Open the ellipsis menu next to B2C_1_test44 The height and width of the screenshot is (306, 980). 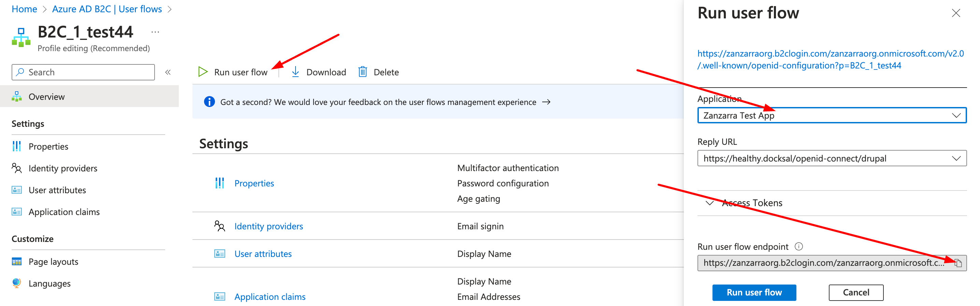point(155,32)
